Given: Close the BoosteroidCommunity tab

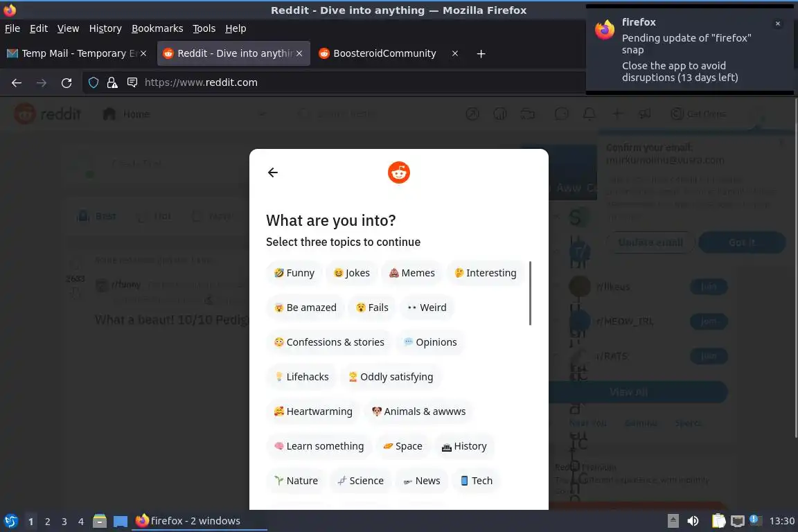Looking at the screenshot, I should (x=455, y=53).
